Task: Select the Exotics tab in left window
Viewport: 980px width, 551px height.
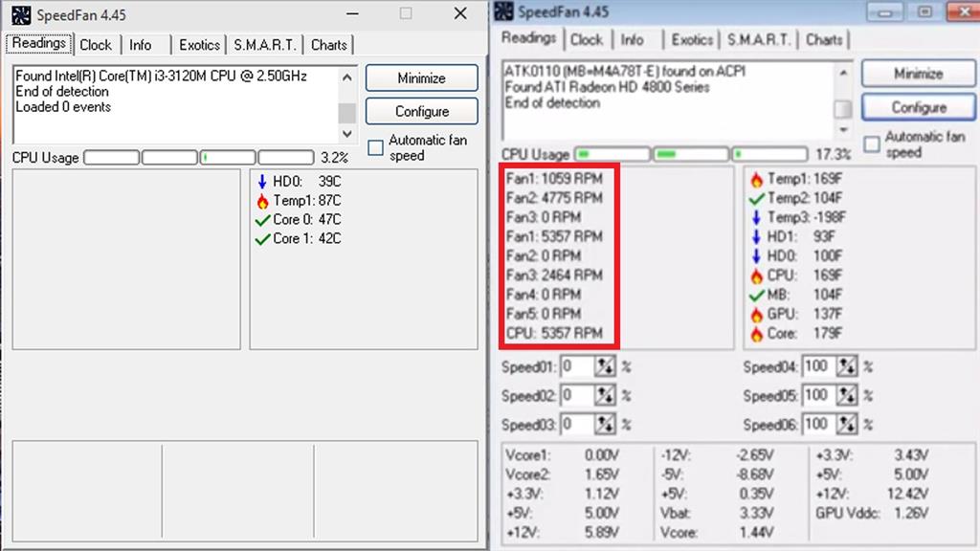Action: tap(199, 45)
